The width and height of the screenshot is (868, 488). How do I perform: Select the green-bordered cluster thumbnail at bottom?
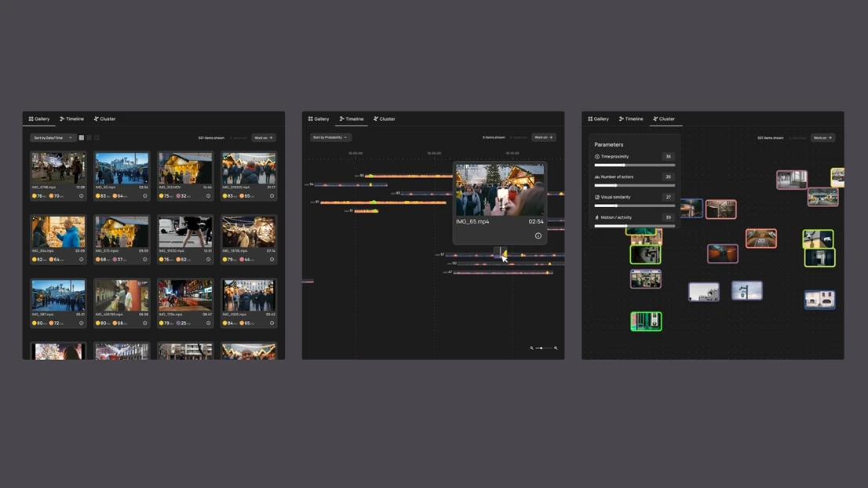tap(646, 321)
